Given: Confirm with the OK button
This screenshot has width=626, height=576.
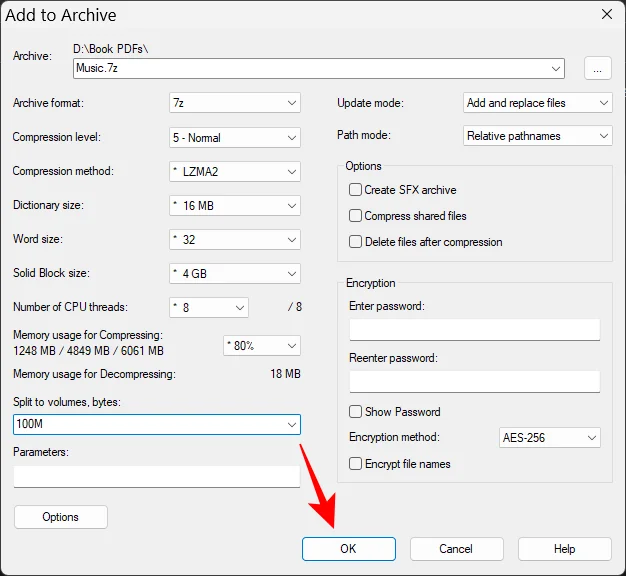Looking at the screenshot, I should (x=349, y=549).
